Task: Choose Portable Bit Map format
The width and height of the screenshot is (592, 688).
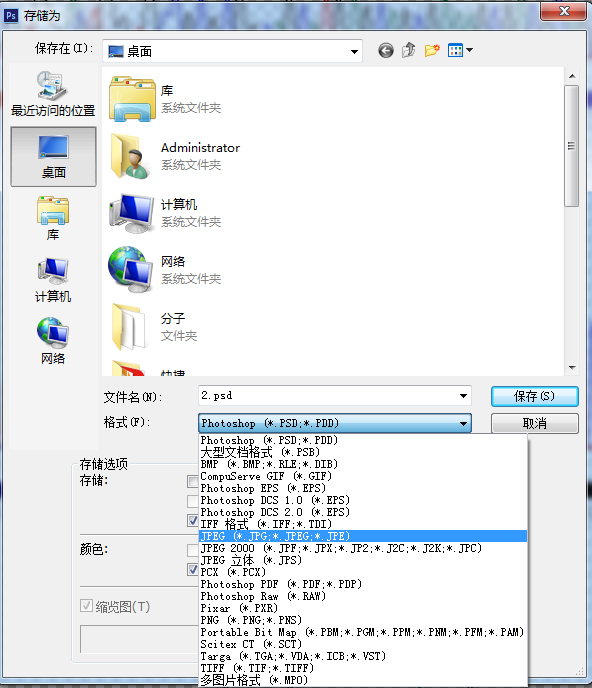Action: (x=363, y=632)
